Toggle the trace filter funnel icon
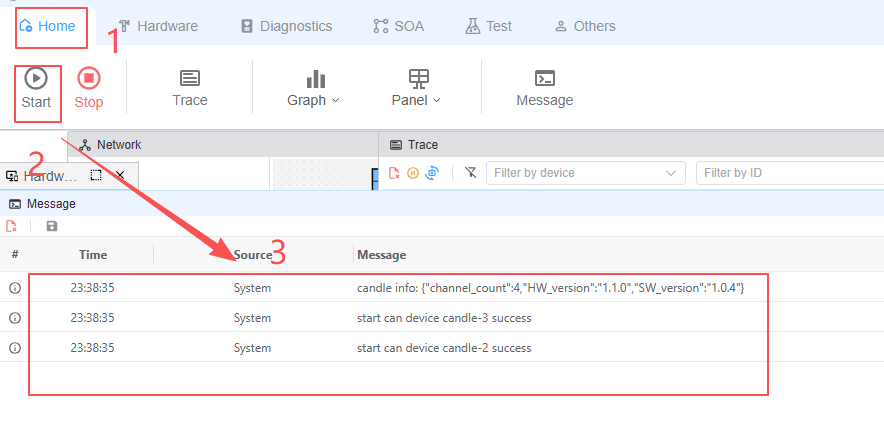The width and height of the screenshot is (884, 444). pos(471,173)
